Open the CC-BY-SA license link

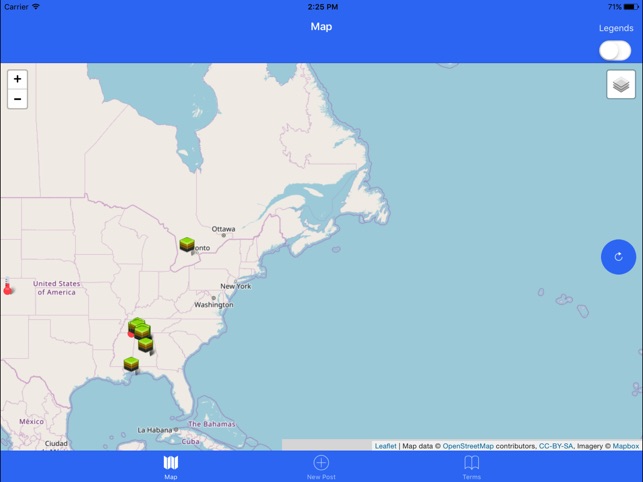(556, 446)
